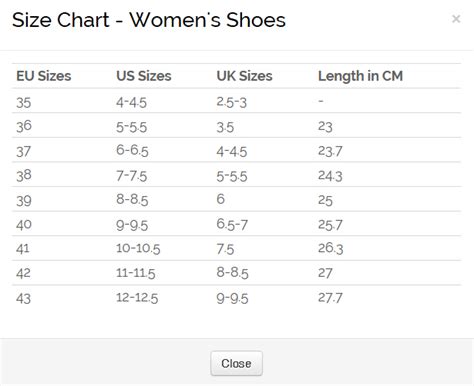Click the 27.7 cm length cell
Viewport: 474px width, 386px height.
tap(330, 297)
